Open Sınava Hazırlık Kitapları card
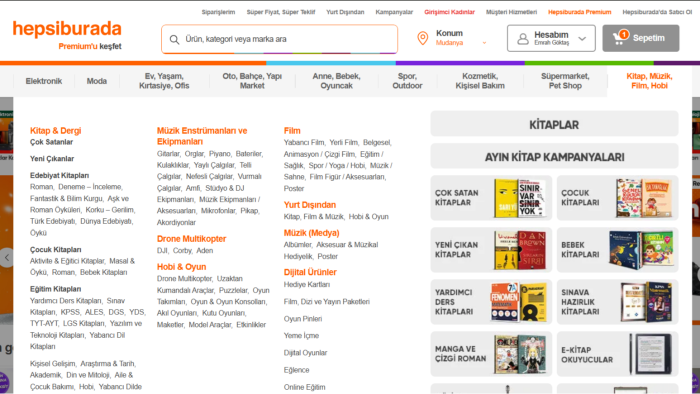700x394 pixels. point(617,302)
